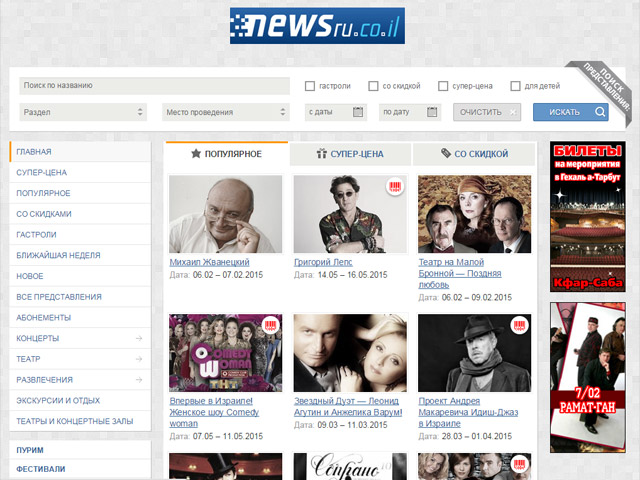The image size is (640, 480).
Task: Open the 'Место проведения' dropdown
Action: point(226,112)
